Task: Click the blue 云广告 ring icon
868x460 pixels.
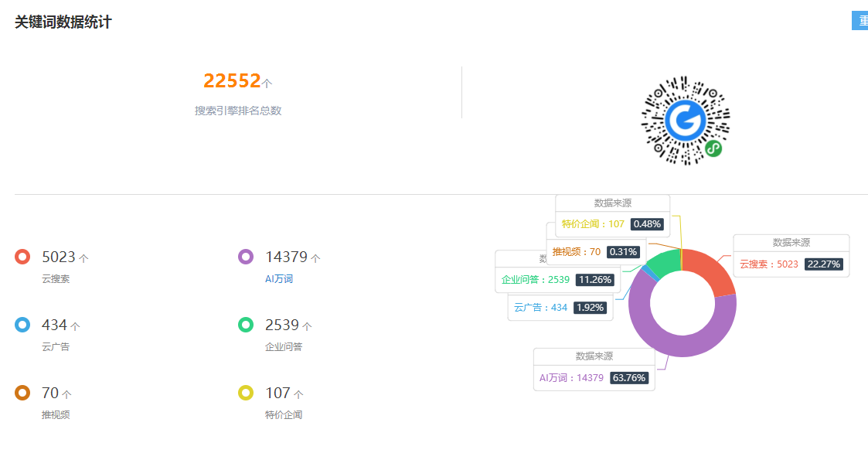Action: click(x=22, y=325)
